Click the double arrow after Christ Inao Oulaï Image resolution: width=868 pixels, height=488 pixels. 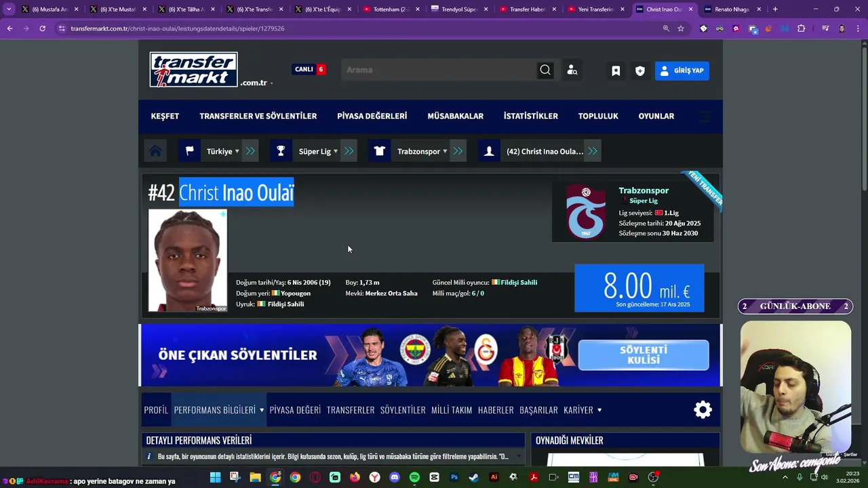coord(593,151)
